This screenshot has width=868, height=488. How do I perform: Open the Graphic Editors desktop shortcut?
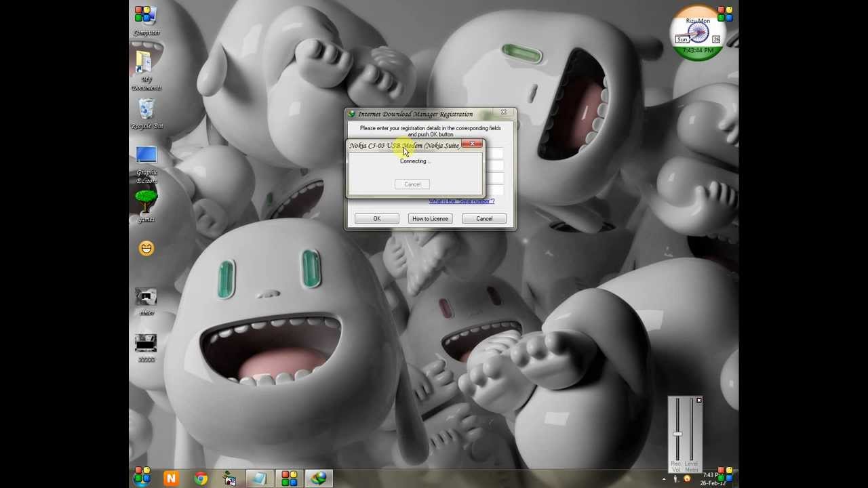click(x=146, y=163)
